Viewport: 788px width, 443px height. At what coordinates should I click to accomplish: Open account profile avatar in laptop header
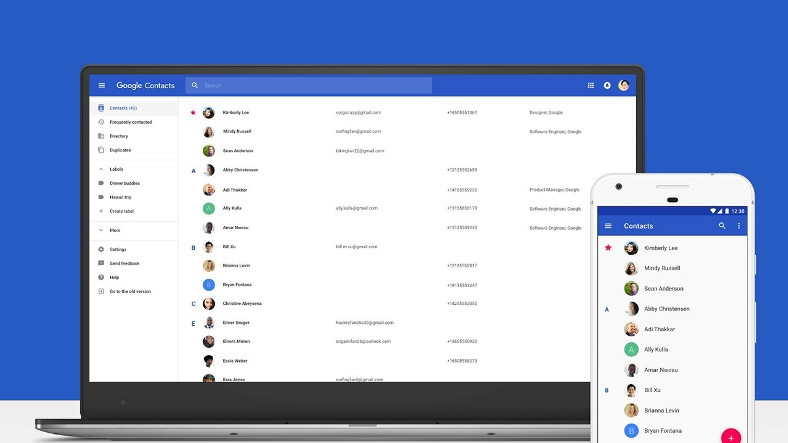(624, 86)
